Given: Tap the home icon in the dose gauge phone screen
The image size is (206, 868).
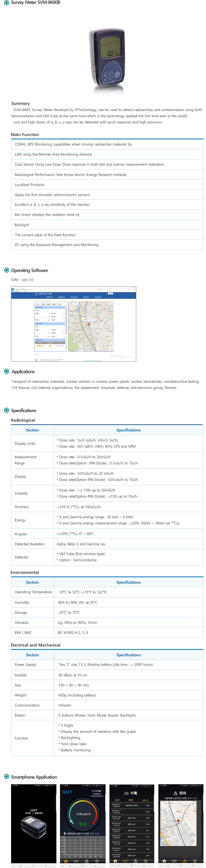Looking at the screenshot, I should pyautogui.click(x=66, y=861).
